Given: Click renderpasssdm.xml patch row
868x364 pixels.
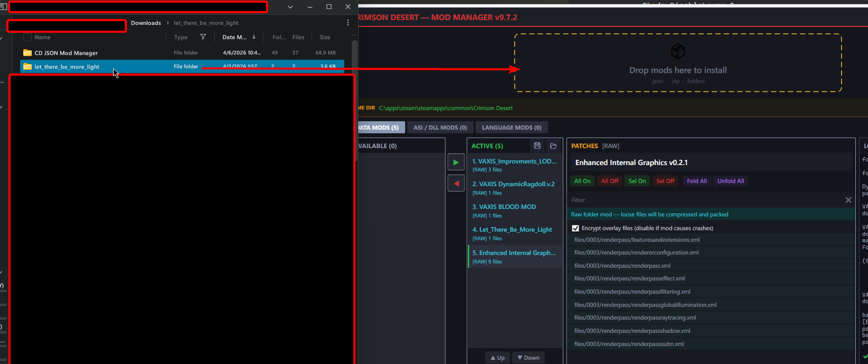Looking at the screenshot, I should 712,344.
